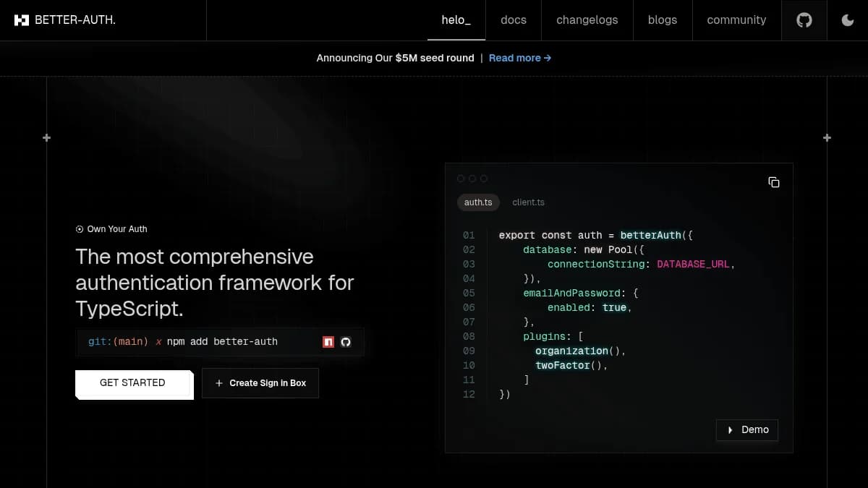Screen dimensions: 868x488
Task: Open the npm package icon in the install box
Action: point(328,341)
